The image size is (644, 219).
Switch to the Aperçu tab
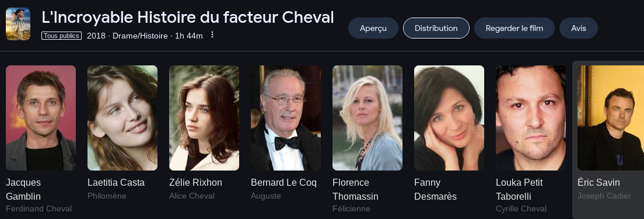pyautogui.click(x=373, y=28)
